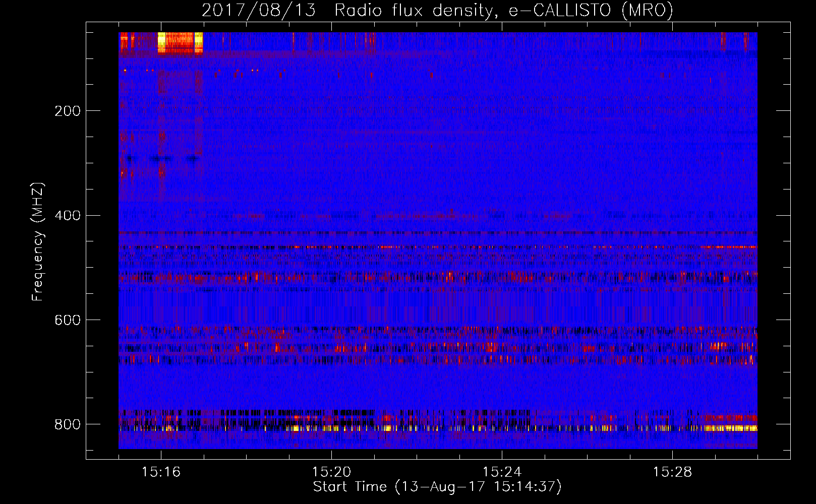Click the '15:28' time tick label
The image size is (816, 504).
(673, 472)
